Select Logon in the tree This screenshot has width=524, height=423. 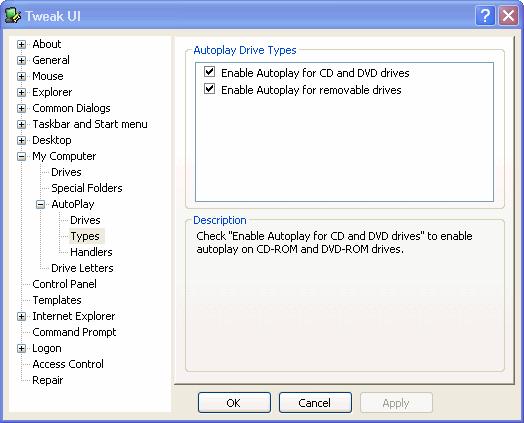[x=47, y=348]
